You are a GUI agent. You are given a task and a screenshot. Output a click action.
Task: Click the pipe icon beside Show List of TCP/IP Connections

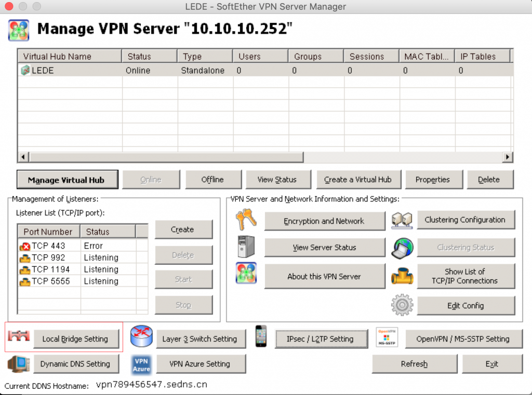click(402, 276)
